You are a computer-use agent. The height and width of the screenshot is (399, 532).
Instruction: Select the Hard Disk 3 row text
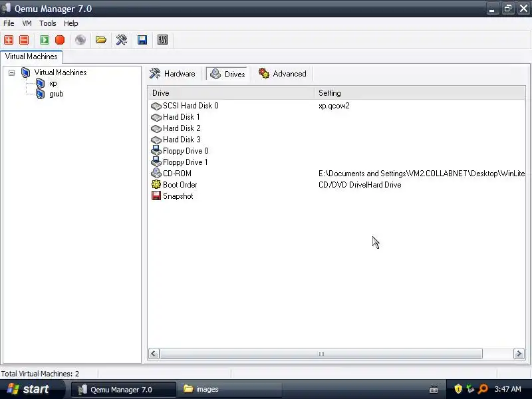[x=182, y=139]
